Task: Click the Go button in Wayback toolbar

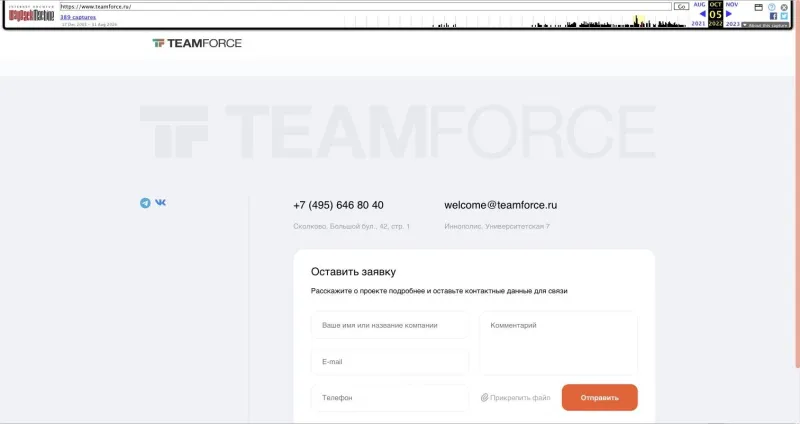Action: click(681, 7)
